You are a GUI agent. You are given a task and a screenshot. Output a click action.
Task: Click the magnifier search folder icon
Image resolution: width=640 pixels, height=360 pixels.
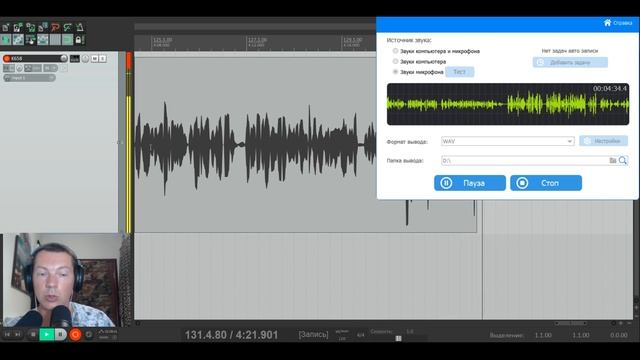point(622,160)
